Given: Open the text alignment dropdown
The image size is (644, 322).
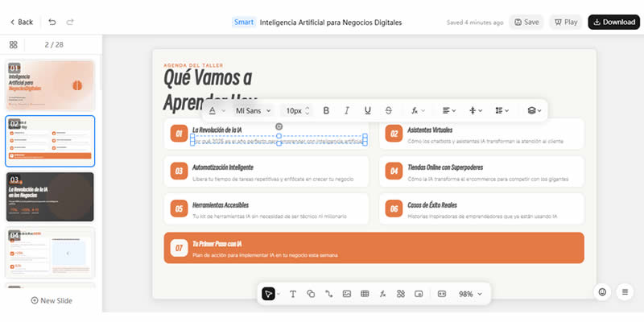Looking at the screenshot, I should [x=449, y=110].
